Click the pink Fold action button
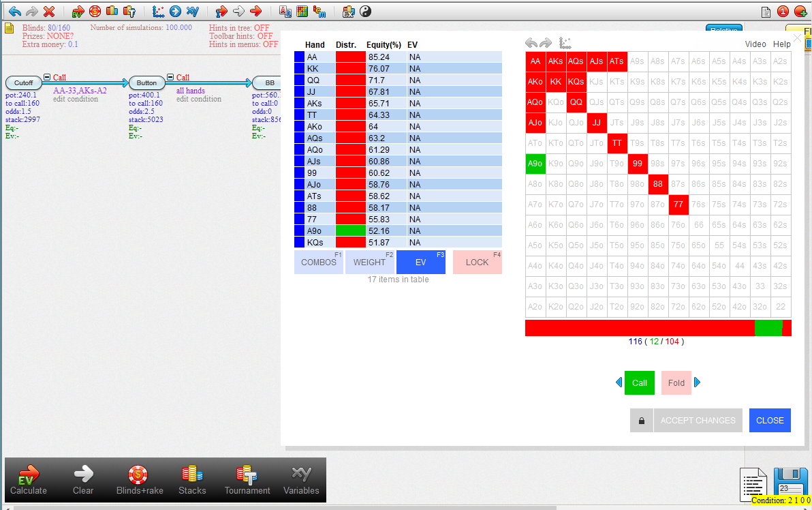This screenshot has height=510, width=812. pyautogui.click(x=676, y=383)
